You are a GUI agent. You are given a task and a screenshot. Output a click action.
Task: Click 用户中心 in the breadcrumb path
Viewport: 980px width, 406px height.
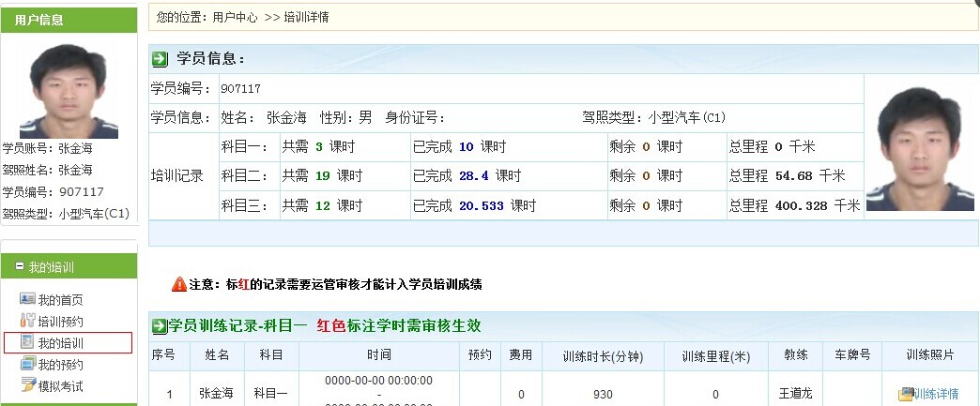click(x=236, y=18)
